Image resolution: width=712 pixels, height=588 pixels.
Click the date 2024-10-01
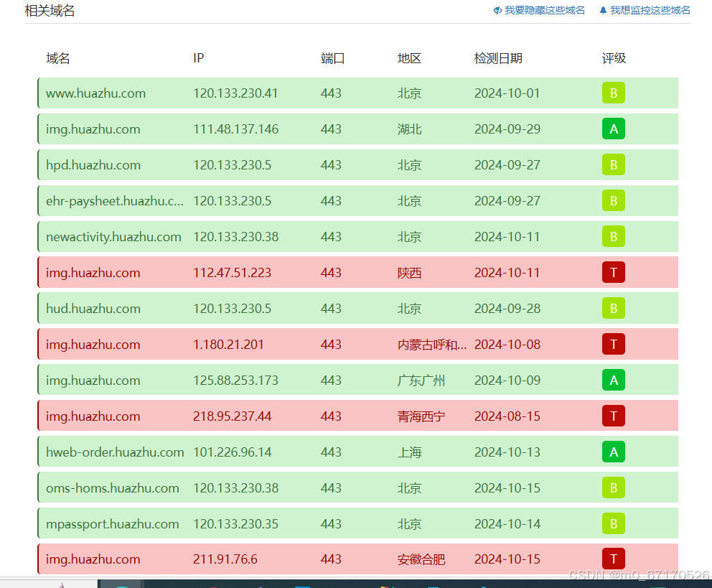tap(507, 93)
